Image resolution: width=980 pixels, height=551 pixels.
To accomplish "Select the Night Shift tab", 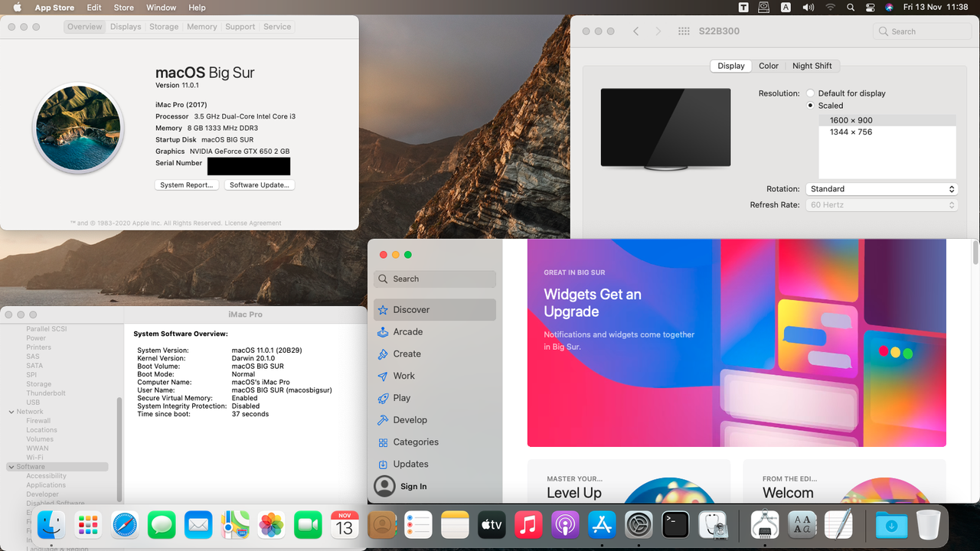I will pyautogui.click(x=812, y=66).
